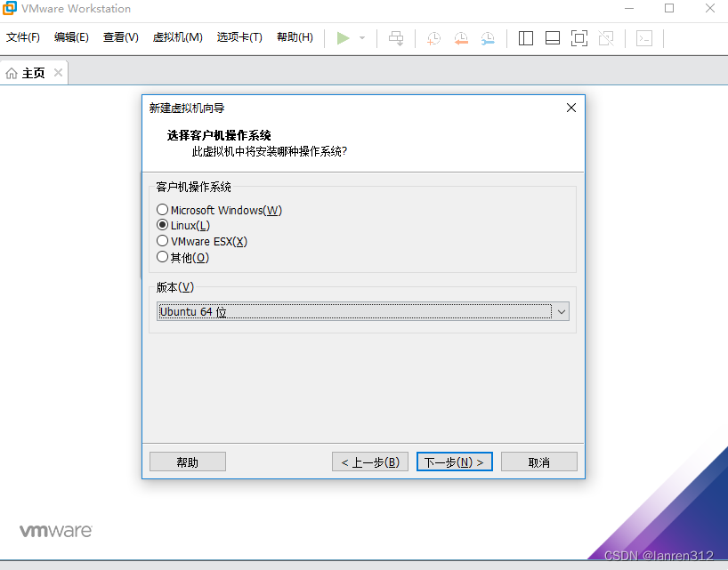The height and width of the screenshot is (570, 728).
Task: Open the snapshot manager icon
Action: pyautogui.click(x=488, y=38)
